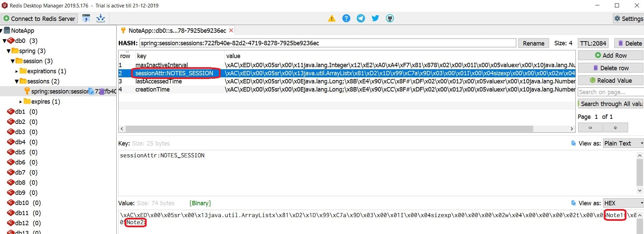The image size is (644, 234).
Task: Open the Twitter bird icon
Action: 375,18
